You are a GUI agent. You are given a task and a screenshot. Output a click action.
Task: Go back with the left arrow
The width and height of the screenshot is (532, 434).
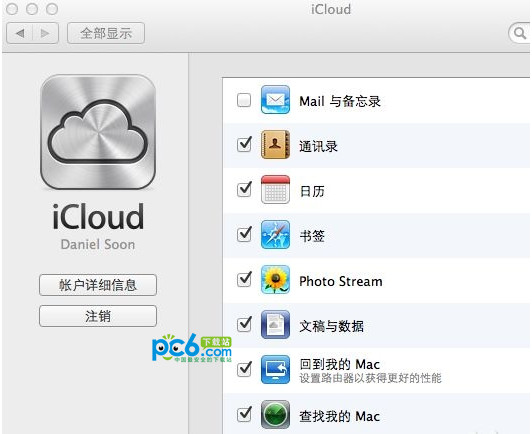[x=20, y=33]
